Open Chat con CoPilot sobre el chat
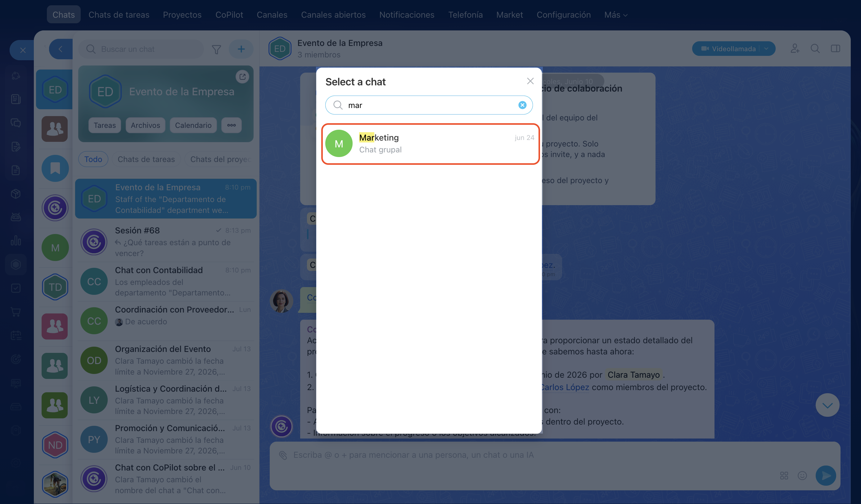Viewport: 861px width, 504px height. click(x=166, y=479)
